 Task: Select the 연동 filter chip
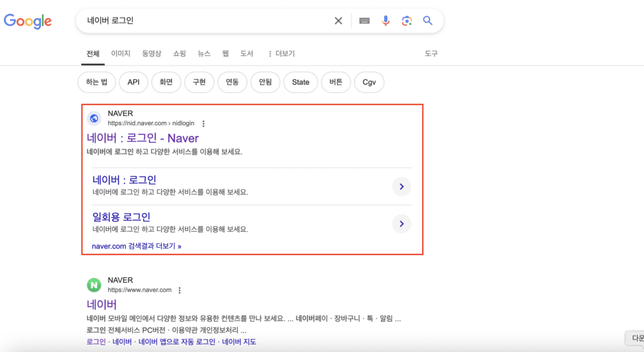click(x=232, y=82)
